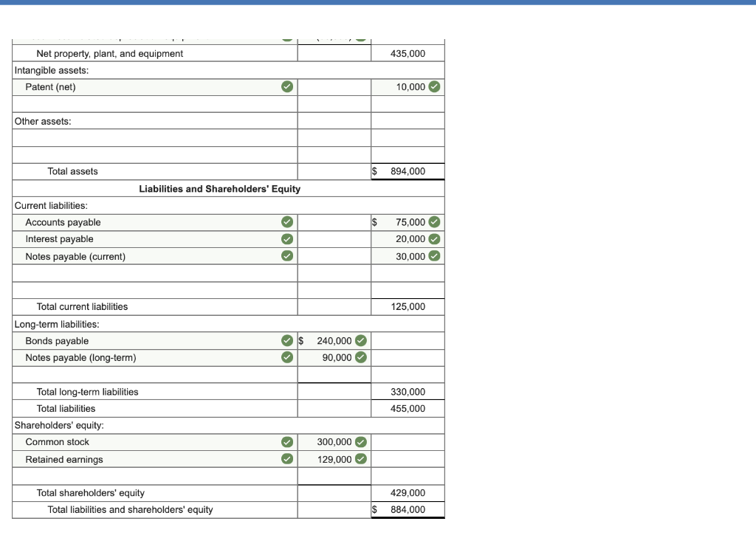Click the empty cell under Other assets
This screenshot has height=555, width=756.
148,137
